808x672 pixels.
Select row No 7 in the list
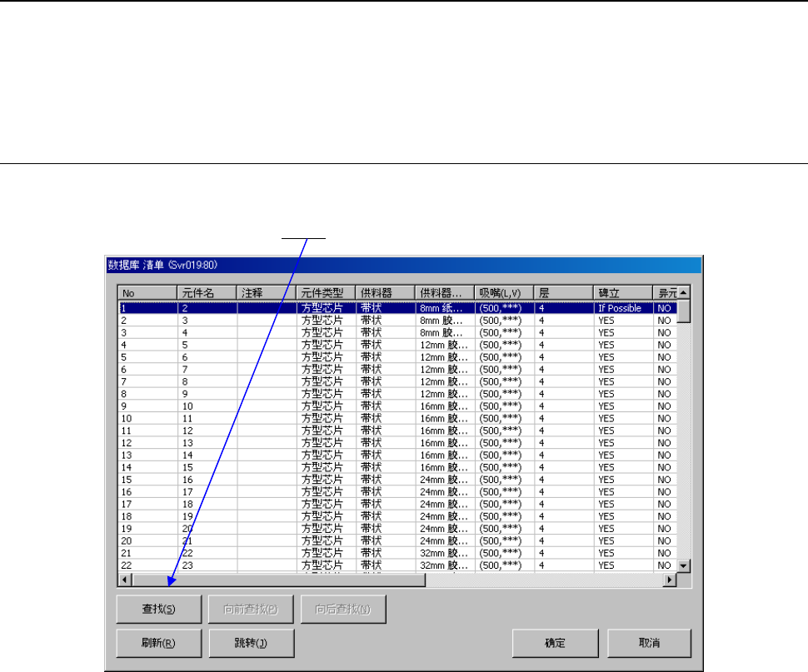pyautogui.click(x=397, y=381)
